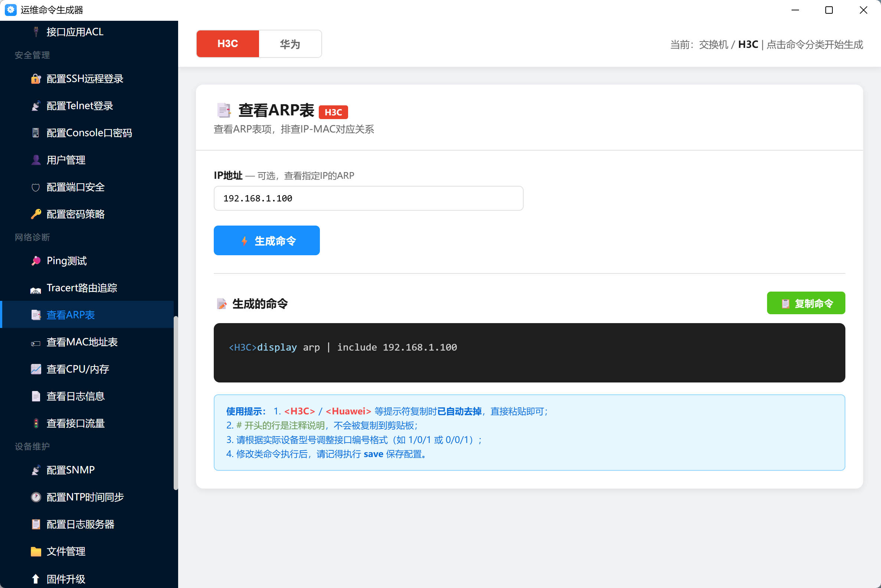881x588 pixels.
Task: Click the 网络诊断 section header
Action: (32, 237)
